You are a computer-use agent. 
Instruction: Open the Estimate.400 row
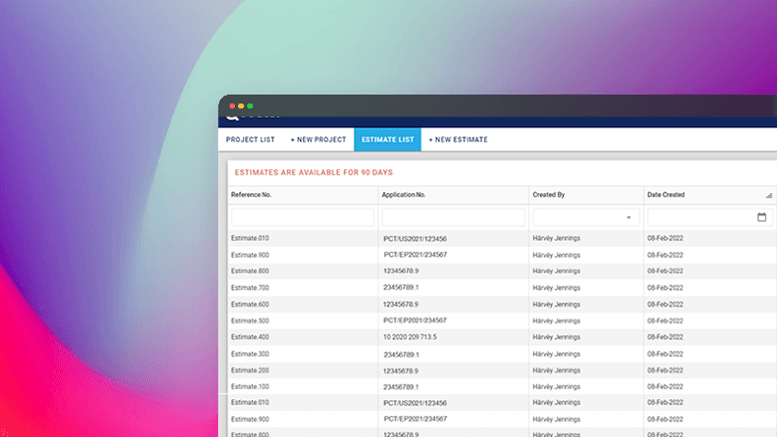pyautogui.click(x=250, y=337)
